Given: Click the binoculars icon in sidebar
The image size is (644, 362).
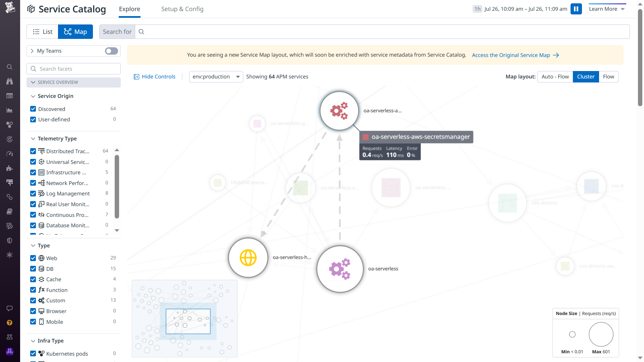Looking at the screenshot, I should [x=10, y=81].
